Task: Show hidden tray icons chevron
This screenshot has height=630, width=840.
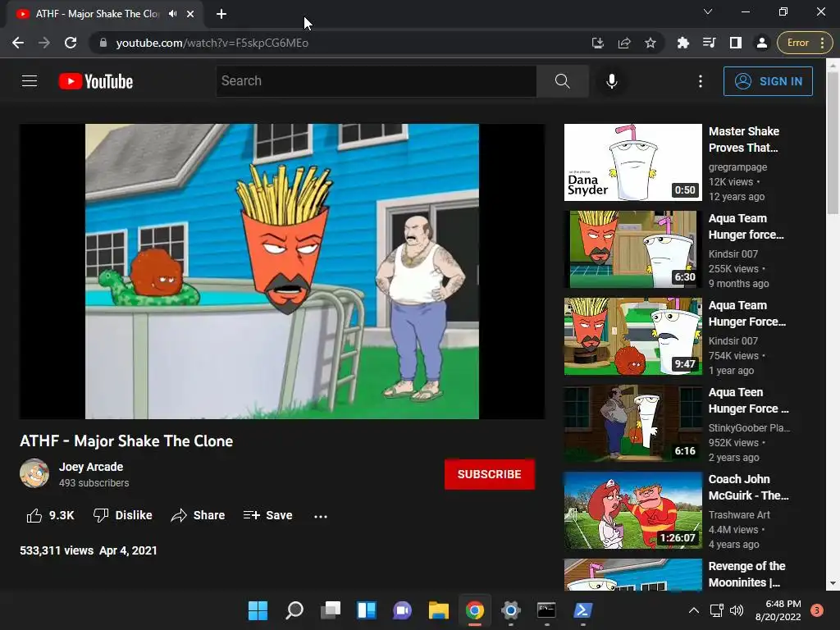Action: (694, 610)
